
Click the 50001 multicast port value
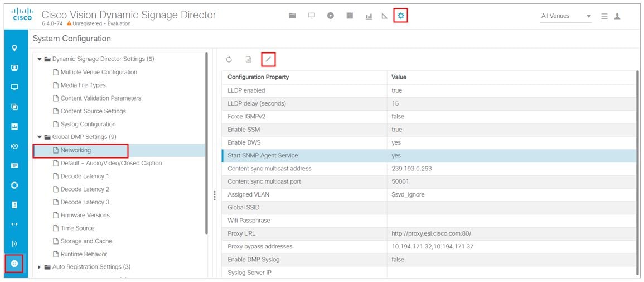click(400, 181)
